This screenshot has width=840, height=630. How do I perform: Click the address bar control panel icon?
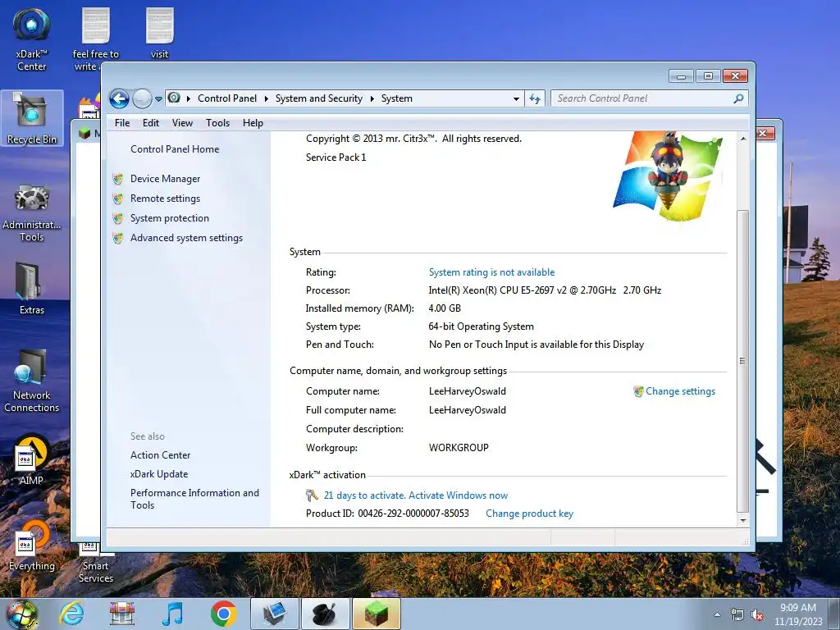point(174,98)
